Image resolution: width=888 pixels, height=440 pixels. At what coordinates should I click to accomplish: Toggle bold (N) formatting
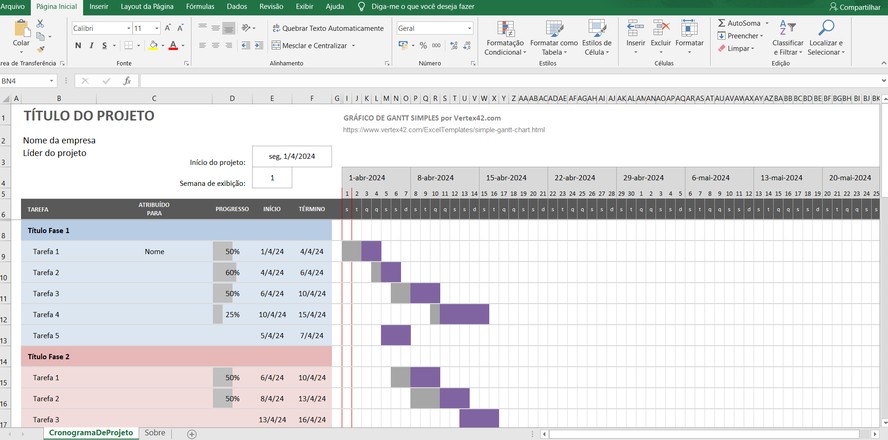coord(77,46)
